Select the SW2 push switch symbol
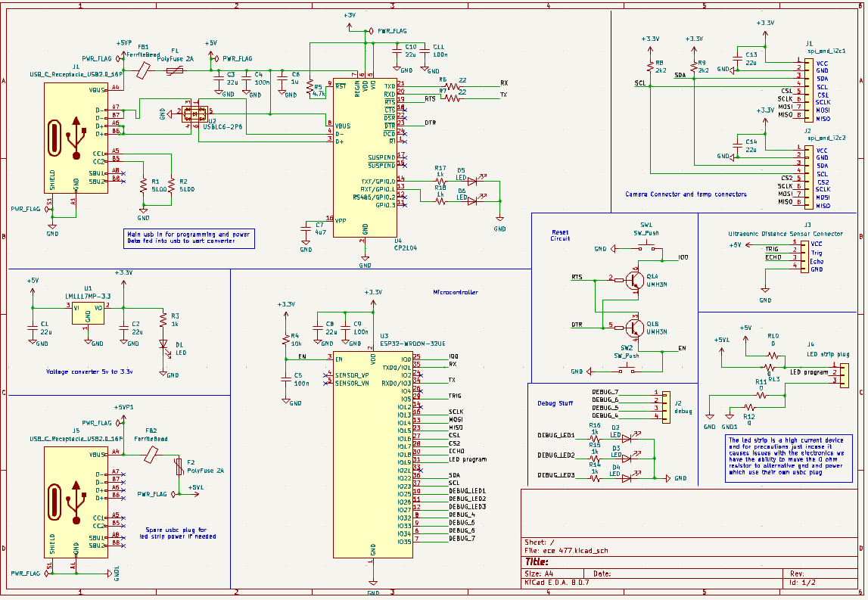Viewport: 868px width, 600px height. pos(627,369)
